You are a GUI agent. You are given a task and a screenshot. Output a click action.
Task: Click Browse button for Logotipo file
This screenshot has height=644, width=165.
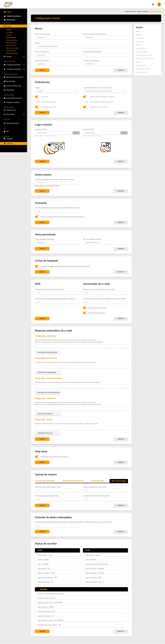(x=76, y=133)
